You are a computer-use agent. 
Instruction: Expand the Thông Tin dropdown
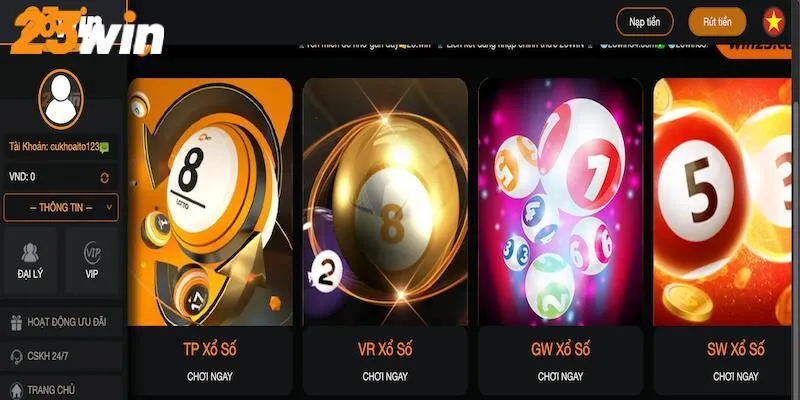61,208
